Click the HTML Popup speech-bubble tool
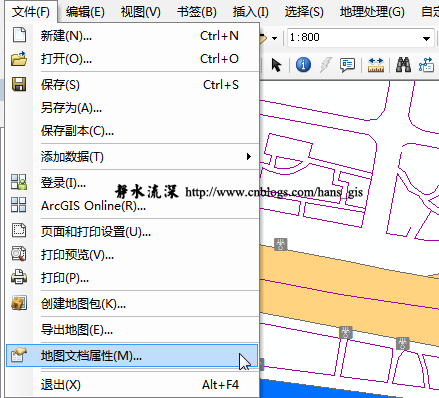The image size is (439, 398). [347, 65]
